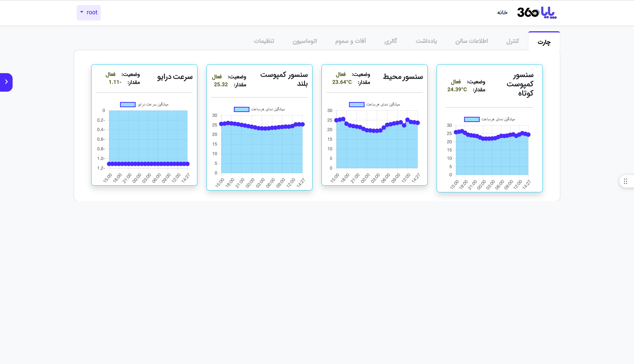
Task: Toggle legend of سنسور کمپوست کوتاه chart
Action: click(472, 119)
